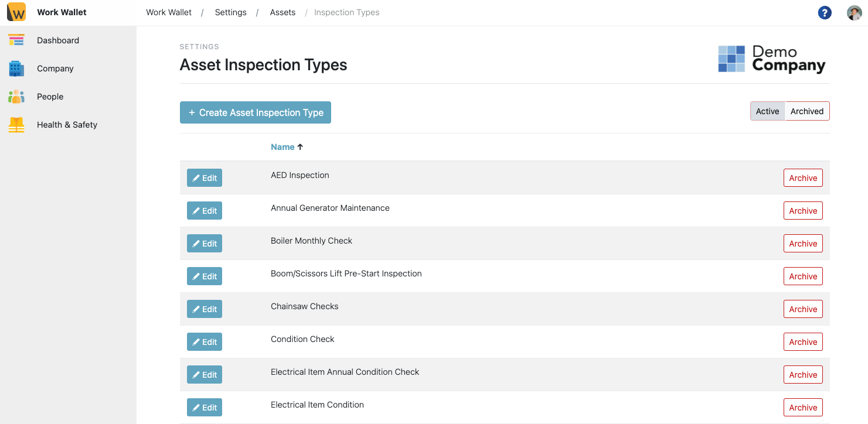Open Work Wallet breadcrumb link

pyautogui.click(x=169, y=12)
